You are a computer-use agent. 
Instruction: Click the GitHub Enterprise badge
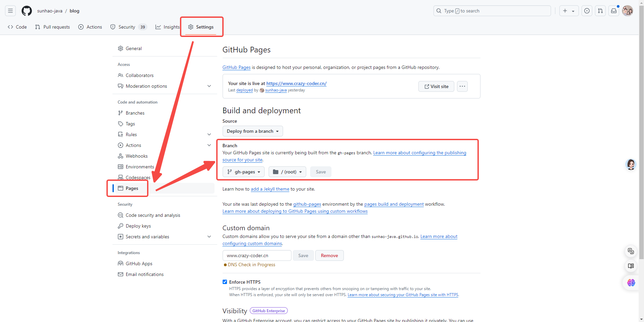pos(269,311)
